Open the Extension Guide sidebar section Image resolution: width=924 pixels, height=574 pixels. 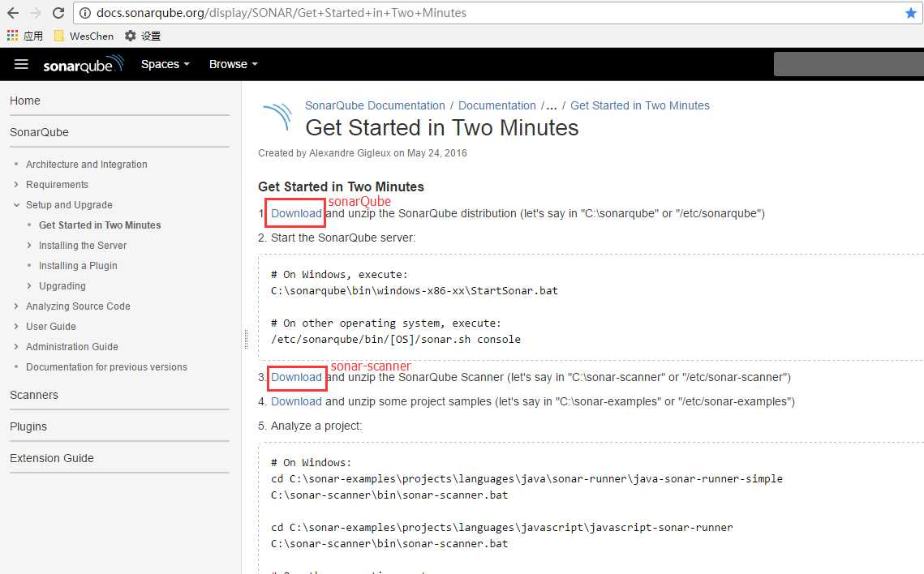click(x=52, y=458)
